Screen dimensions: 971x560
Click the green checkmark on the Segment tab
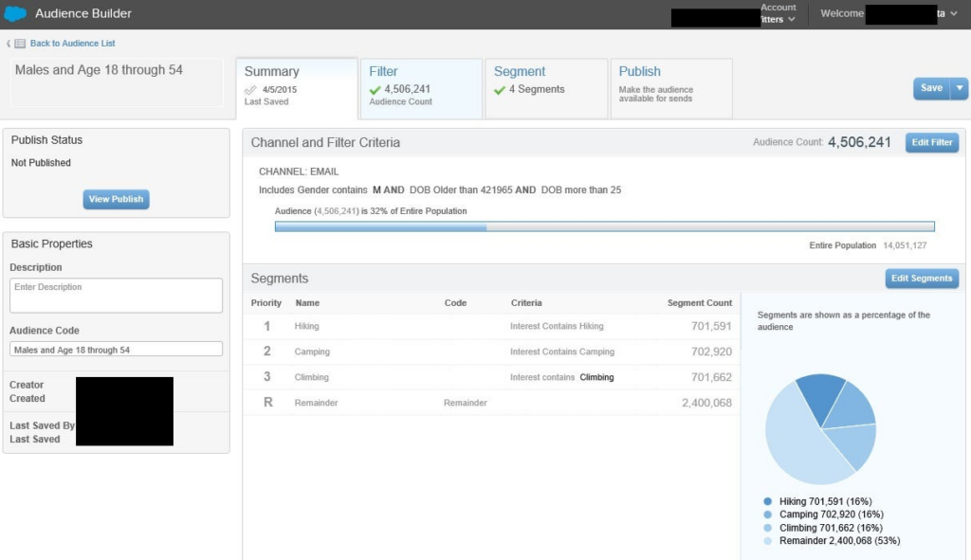click(500, 90)
